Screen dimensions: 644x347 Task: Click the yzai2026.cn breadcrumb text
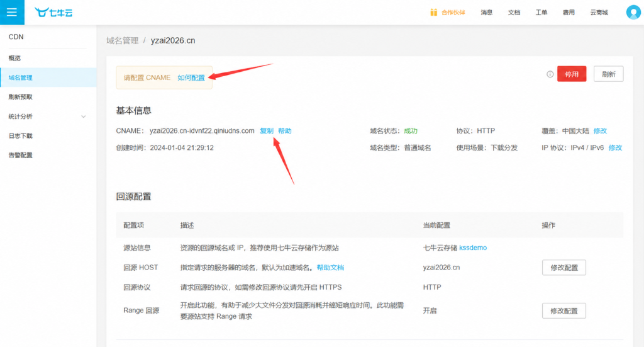(x=173, y=40)
